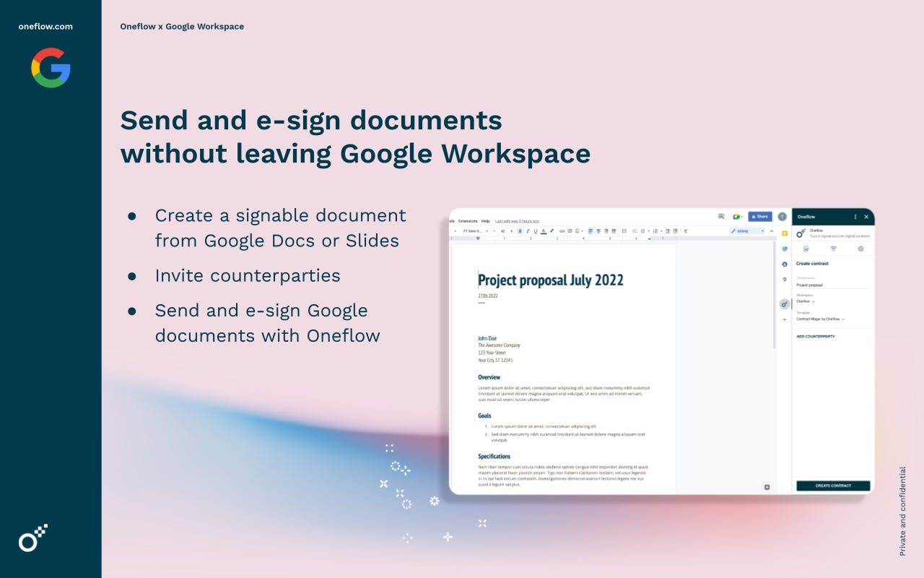Open the Help menu

(485, 221)
